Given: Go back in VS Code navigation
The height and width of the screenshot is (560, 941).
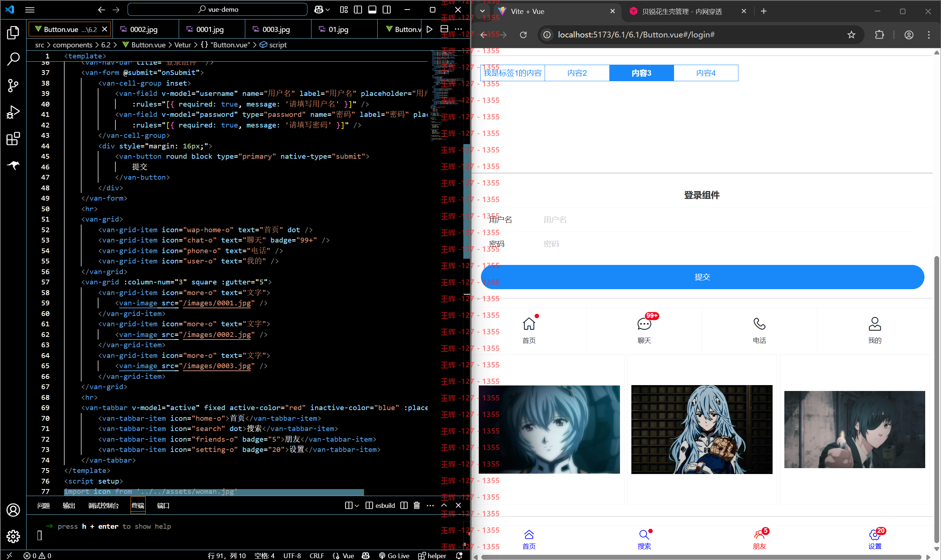Looking at the screenshot, I should 101,10.
